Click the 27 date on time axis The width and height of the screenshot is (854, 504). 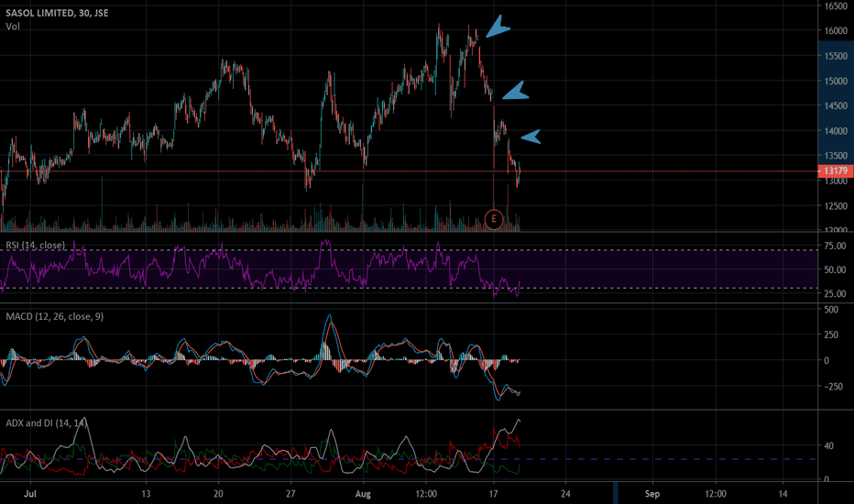point(290,494)
